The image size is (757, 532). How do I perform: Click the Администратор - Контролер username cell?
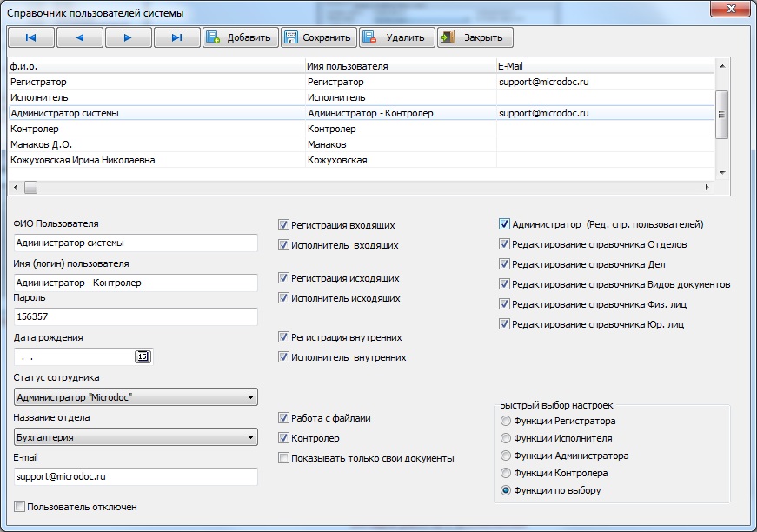pyautogui.click(x=402, y=114)
